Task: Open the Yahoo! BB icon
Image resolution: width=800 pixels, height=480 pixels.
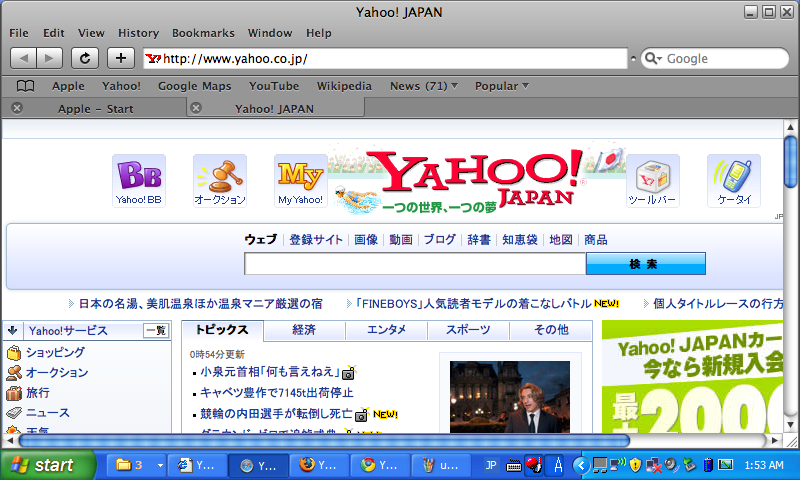Action: click(139, 181)
